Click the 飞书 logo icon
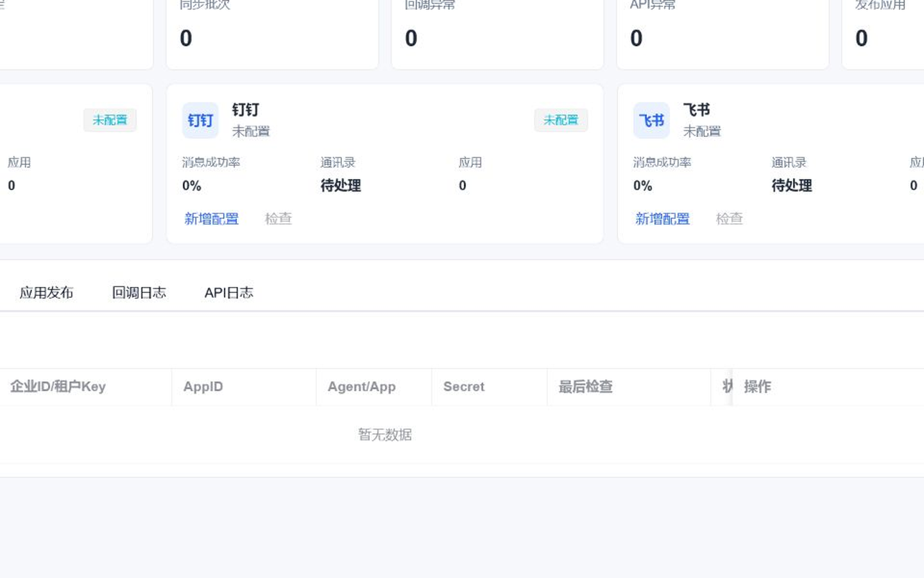Viewport: 924px width, 578px height. coord(651,120)
